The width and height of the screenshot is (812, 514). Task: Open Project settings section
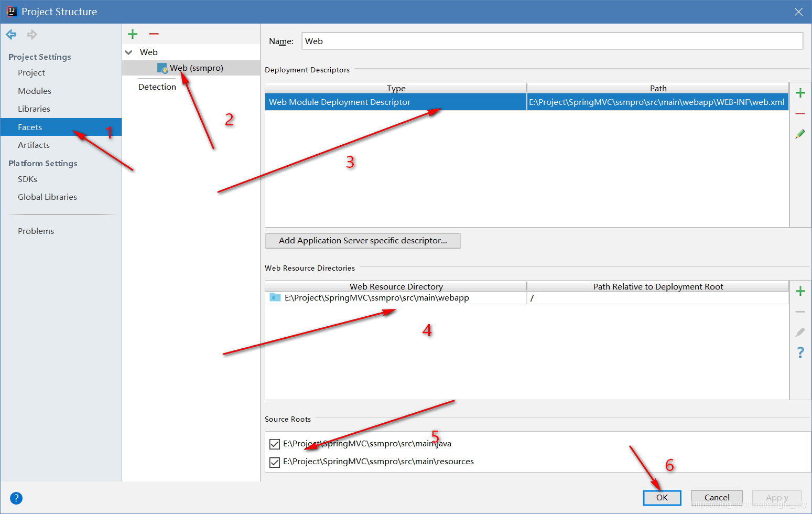[x=31, y=73]
